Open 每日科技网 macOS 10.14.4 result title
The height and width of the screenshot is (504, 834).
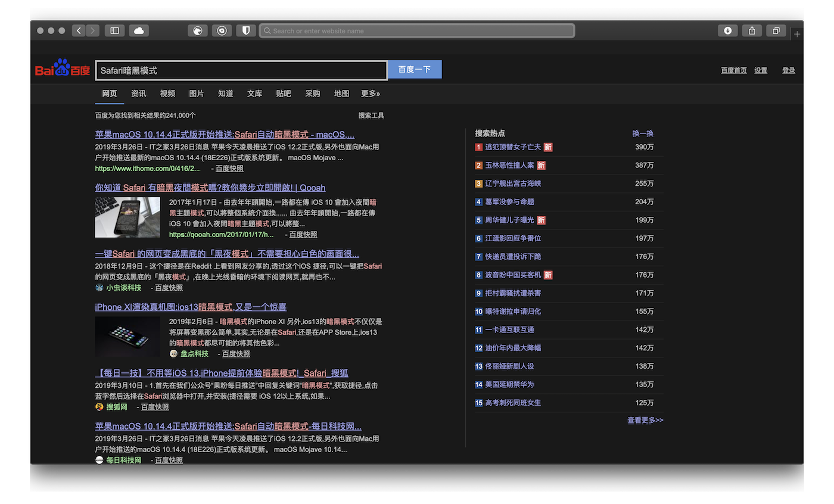[x=228, y=426]
